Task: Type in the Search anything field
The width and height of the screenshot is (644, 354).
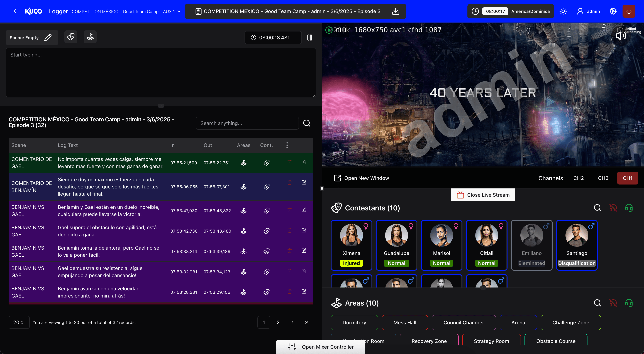Action: 247,123
